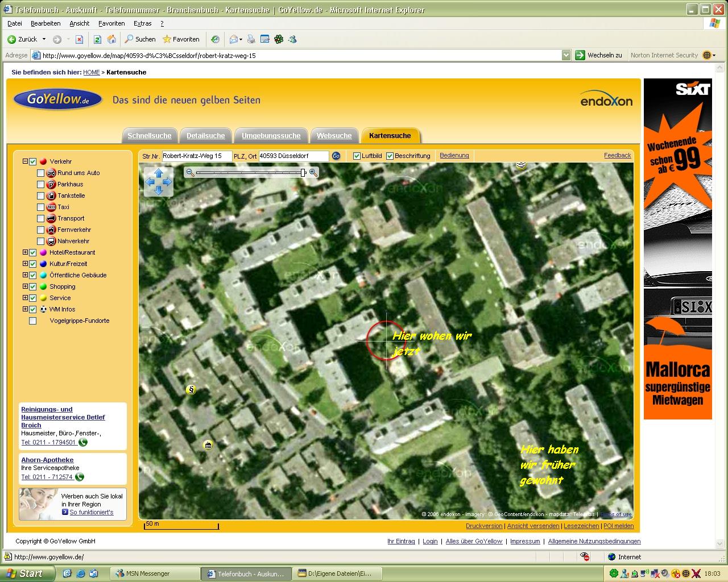Screen dimensions: 728x582
Task: Click the browser refresh page icon
Action: (97, 39)
